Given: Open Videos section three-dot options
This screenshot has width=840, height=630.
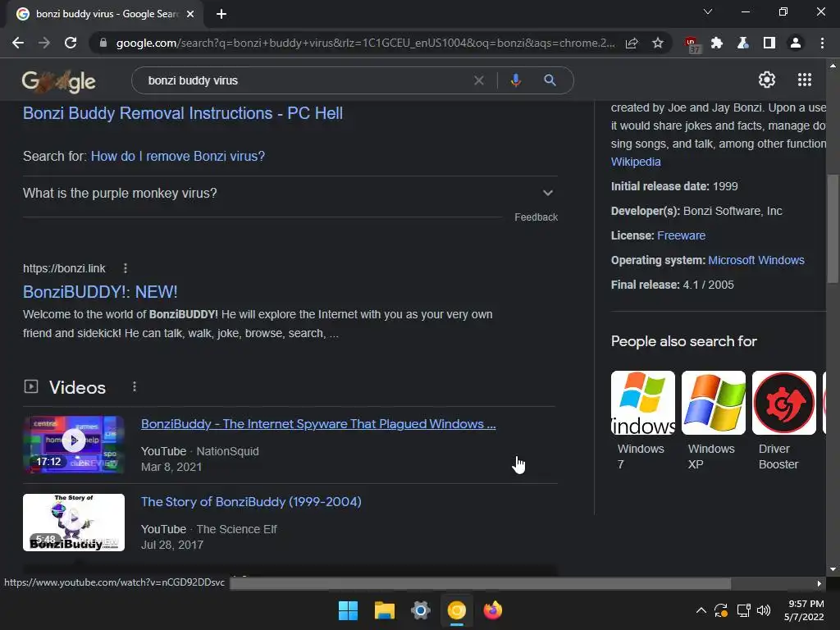Looking at the screenshot, I should (135, 387).
